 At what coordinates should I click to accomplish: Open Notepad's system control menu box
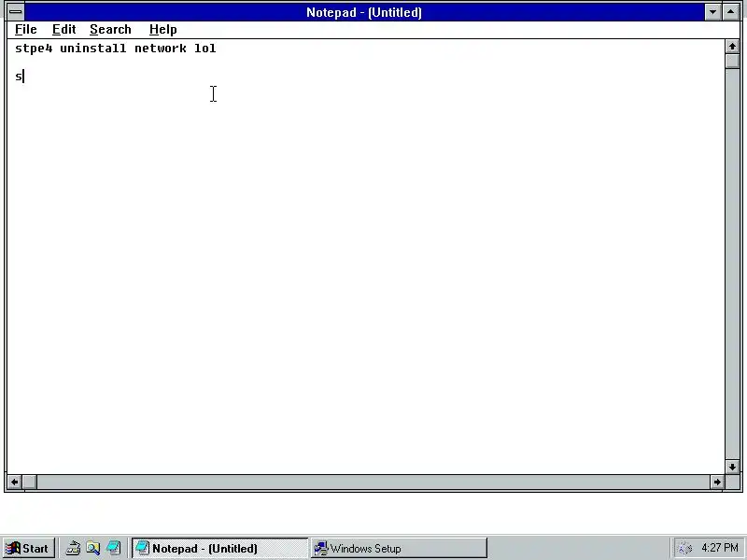click(16, 12)
